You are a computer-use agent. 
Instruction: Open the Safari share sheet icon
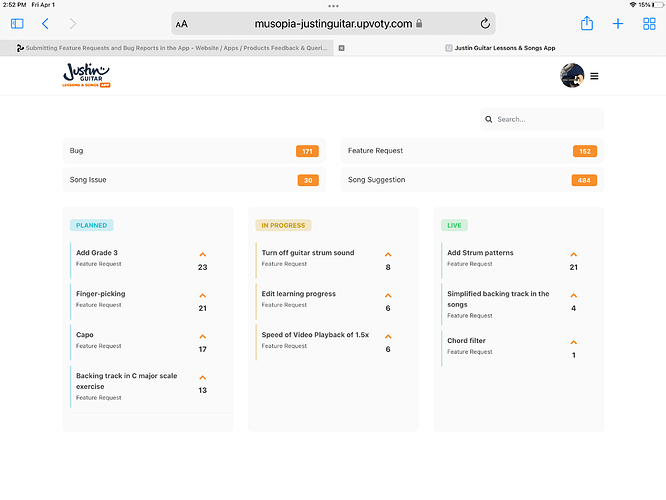click(587, 23)
